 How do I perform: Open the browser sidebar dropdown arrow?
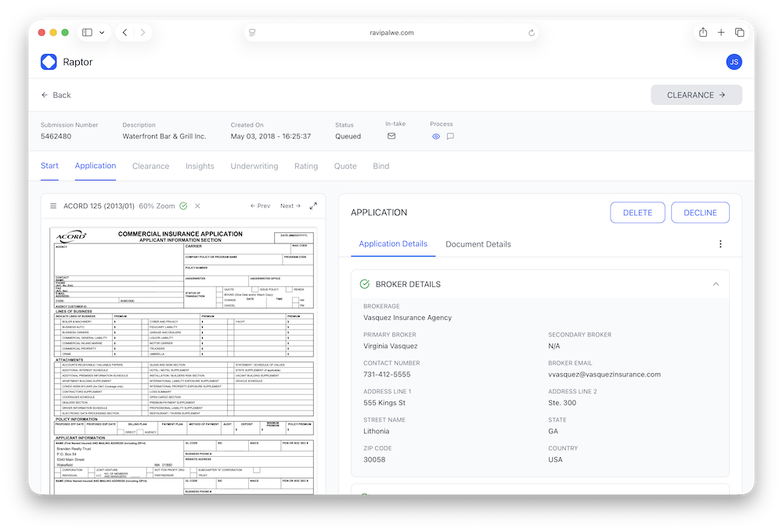[102, 32]
